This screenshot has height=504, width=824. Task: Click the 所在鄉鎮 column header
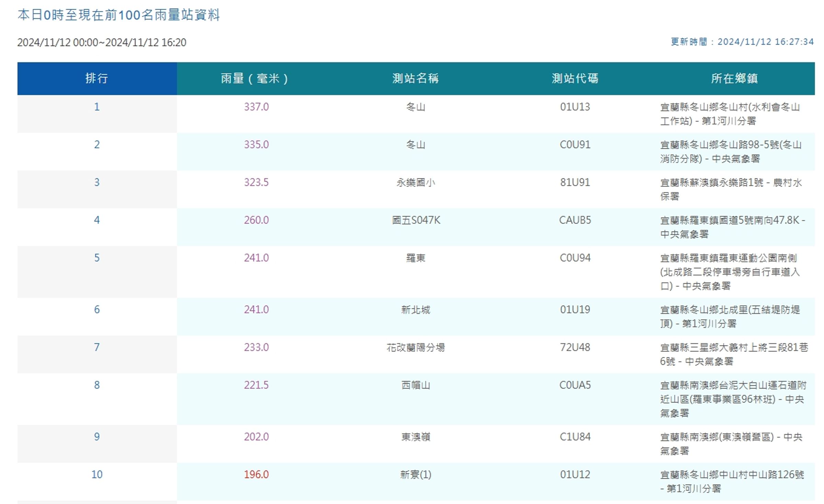pos(734,78)
